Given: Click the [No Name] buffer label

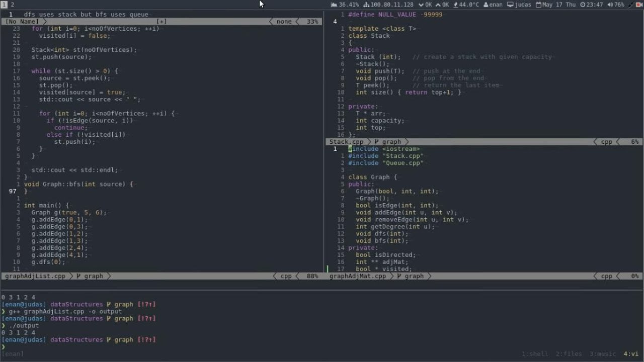Looking at the screenshot, I should point(22,22).
